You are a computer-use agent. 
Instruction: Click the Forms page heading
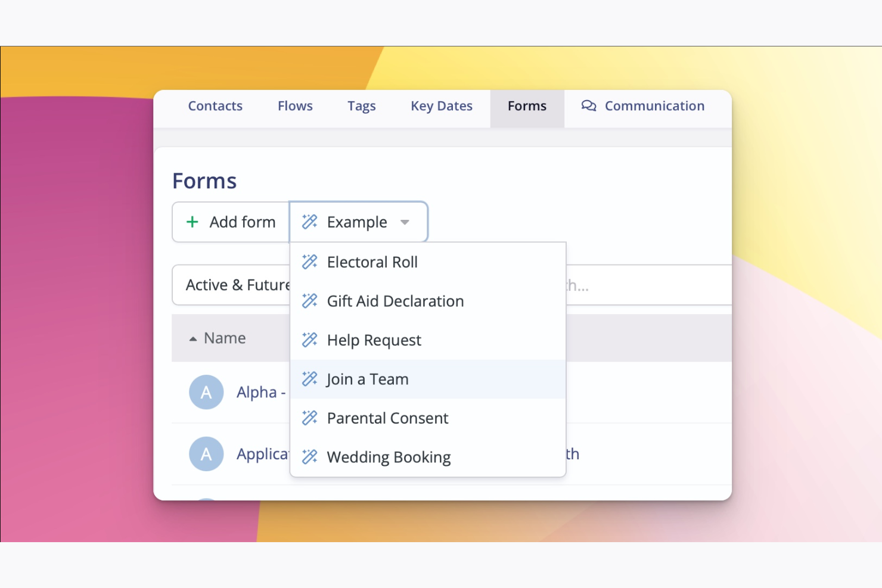click(x=204, y=181)
